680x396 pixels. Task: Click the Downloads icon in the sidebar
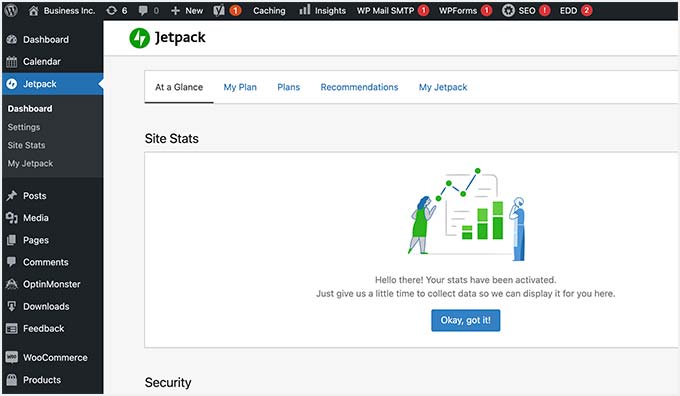click(12, 306)
